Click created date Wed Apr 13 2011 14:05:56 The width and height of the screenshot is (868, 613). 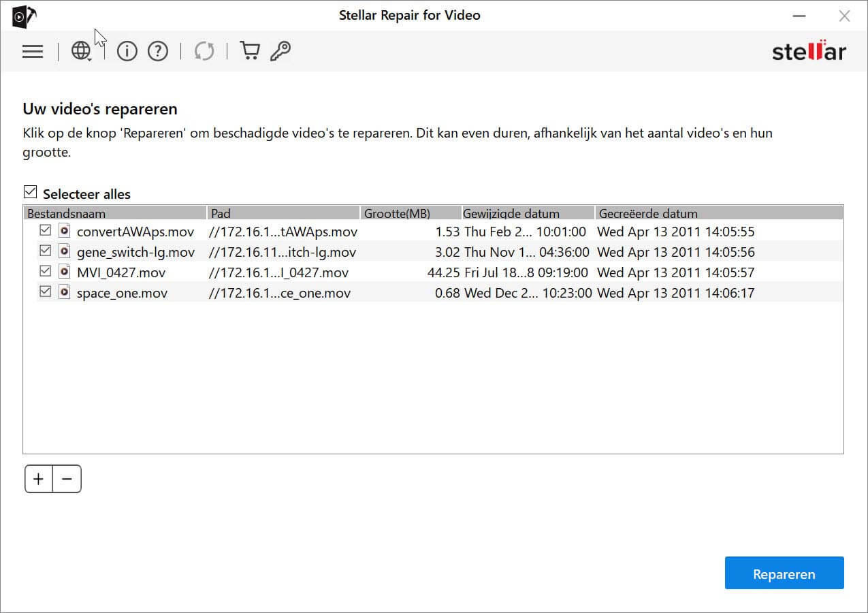pos(676,252)
